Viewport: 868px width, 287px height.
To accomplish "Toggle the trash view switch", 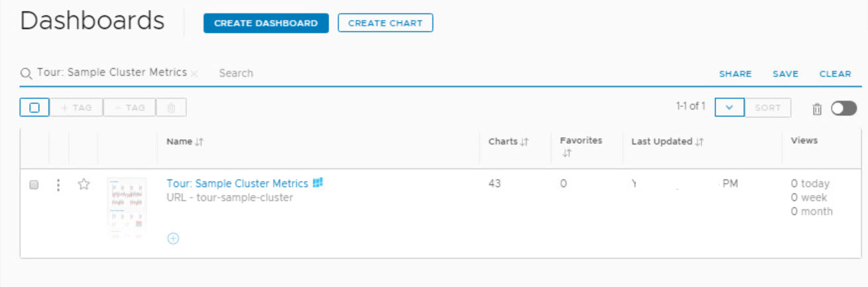I will click(x=843, y=108).
